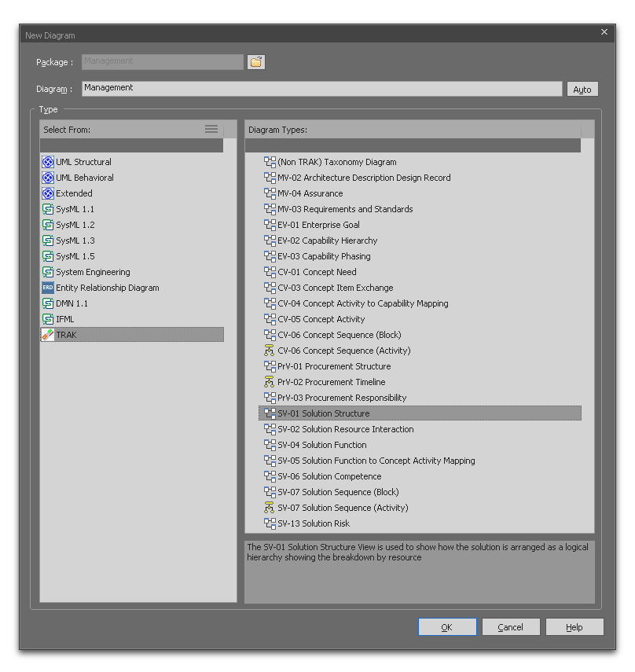Pick the MV-04 Assurance diagram type
The width and height of the screenshot is (635, 672).
pos(310,193)
